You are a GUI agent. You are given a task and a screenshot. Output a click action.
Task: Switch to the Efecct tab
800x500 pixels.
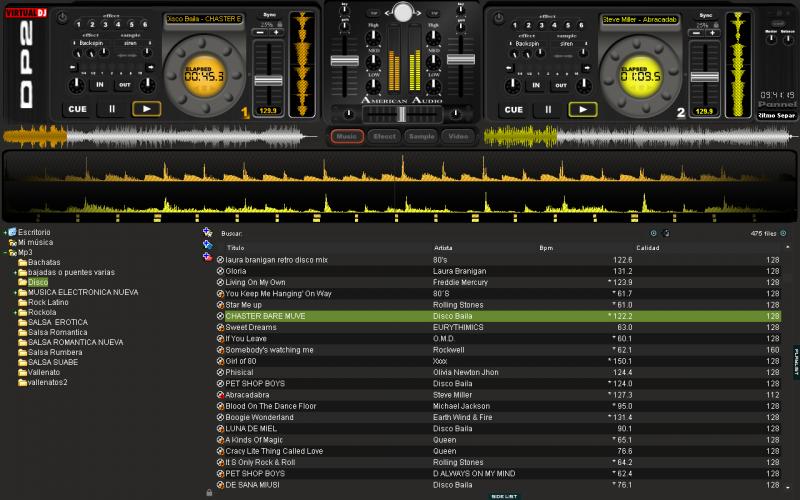pyautogui.click(x=384, y=136)
